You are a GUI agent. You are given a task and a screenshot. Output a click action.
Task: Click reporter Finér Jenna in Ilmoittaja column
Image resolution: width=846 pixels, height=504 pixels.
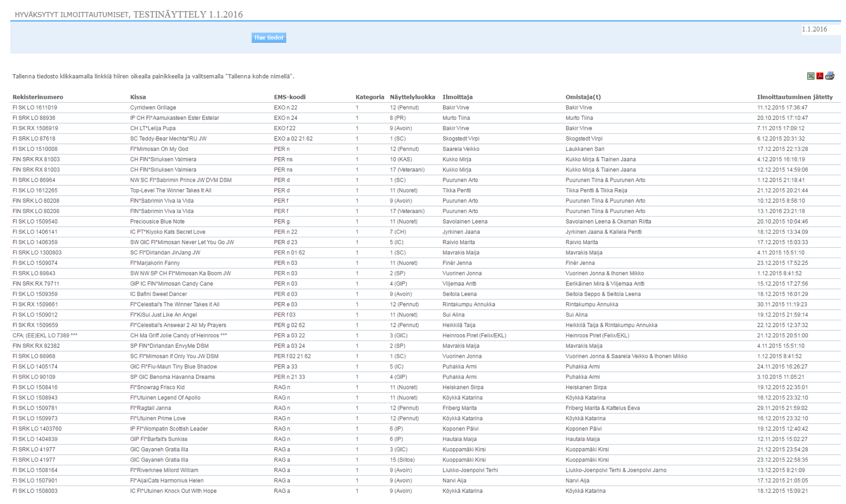[457, 263]
